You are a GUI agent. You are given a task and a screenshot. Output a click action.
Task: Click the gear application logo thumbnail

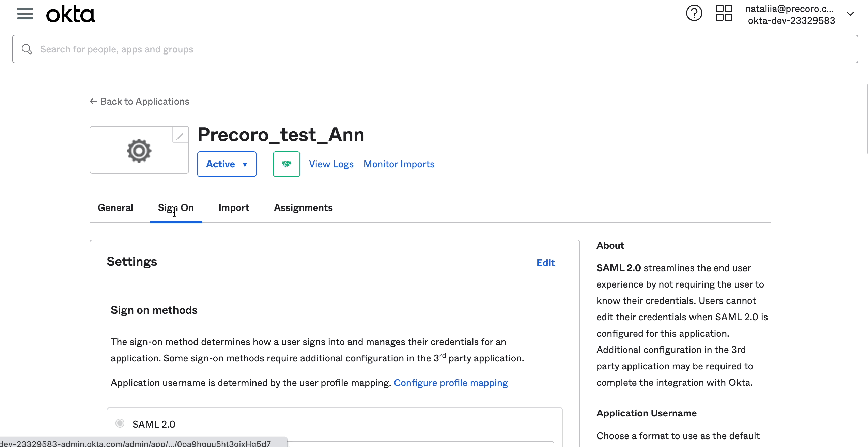(139, 150)
